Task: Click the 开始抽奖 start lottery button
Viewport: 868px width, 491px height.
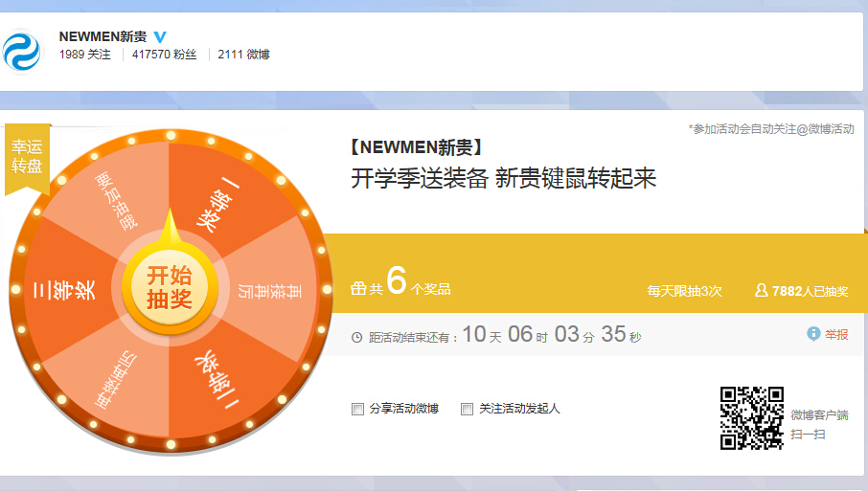Action: (170, 287)
